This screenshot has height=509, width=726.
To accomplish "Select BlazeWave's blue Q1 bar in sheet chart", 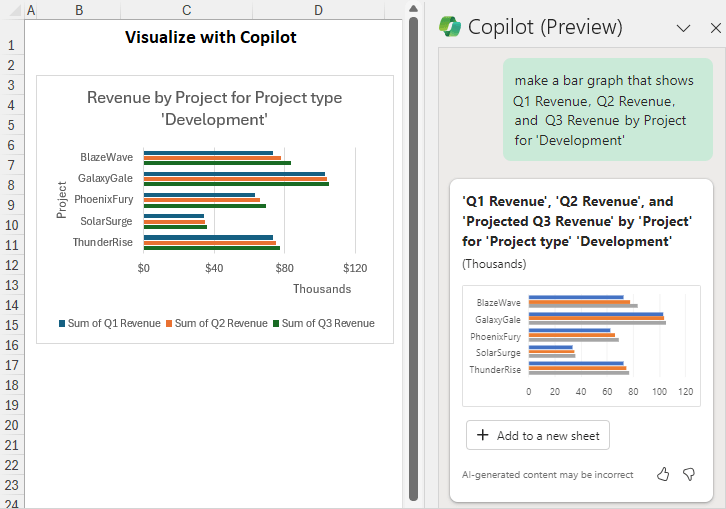I will (x=208, y=153).
